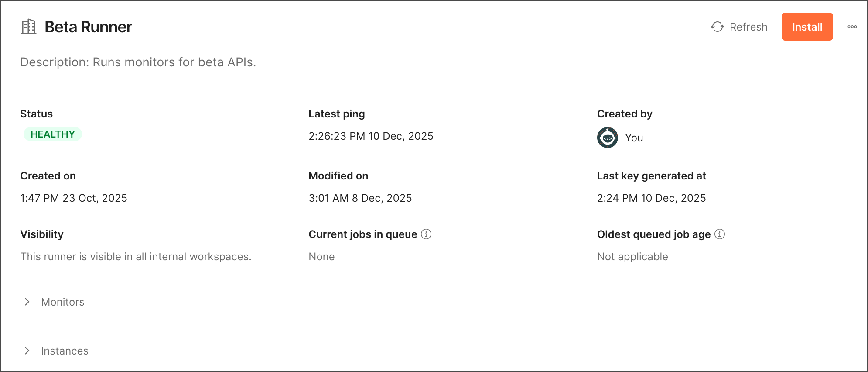Click the Last key generated at timestamp

[651, 198]
